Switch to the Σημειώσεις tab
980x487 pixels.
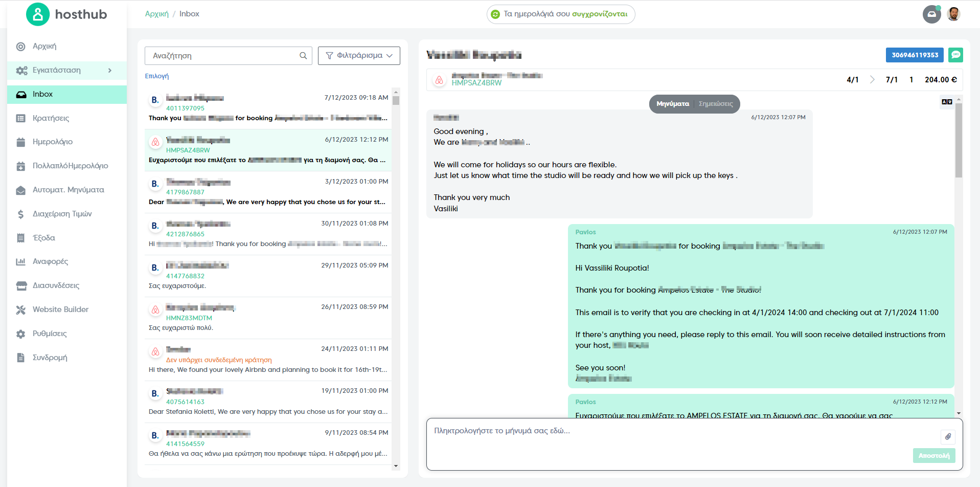click(716, 104)
